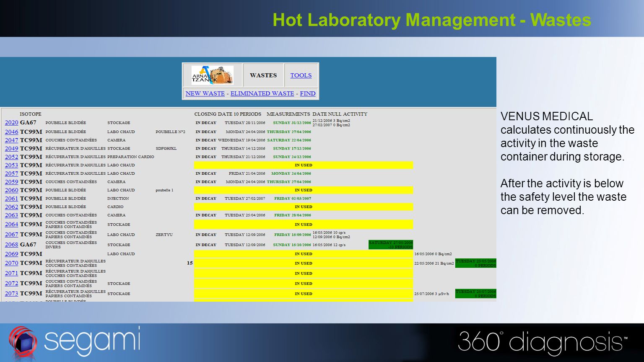644x362 pixels.
Task: Open waste record 2046
Action: (x=11, y=132)
